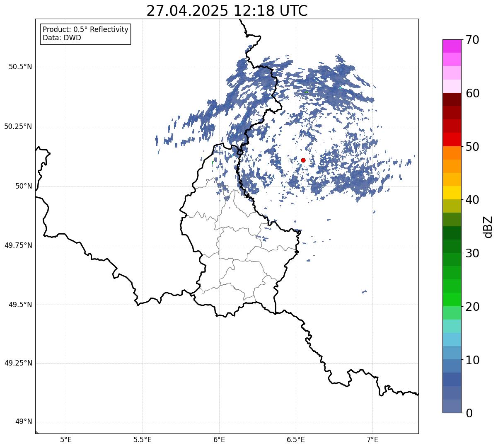The image size is (498, 448).
Task: Click the 50.5°N latitude tick label
Action: pyautogui.click(x=20, y=67)
